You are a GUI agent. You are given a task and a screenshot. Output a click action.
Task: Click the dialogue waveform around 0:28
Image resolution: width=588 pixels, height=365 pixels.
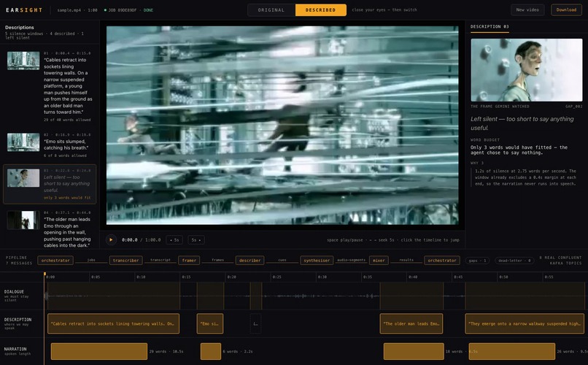tap(299, 296)
